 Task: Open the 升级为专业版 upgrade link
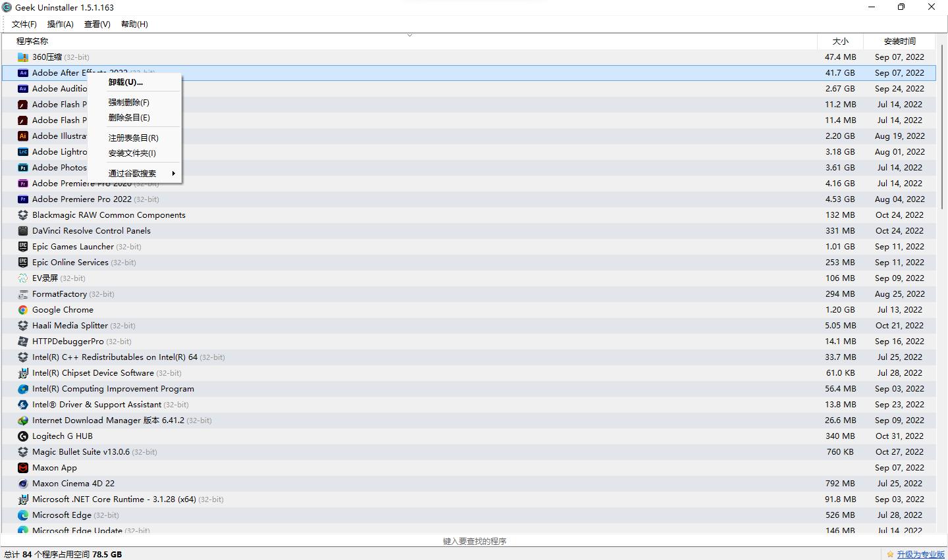920,555
